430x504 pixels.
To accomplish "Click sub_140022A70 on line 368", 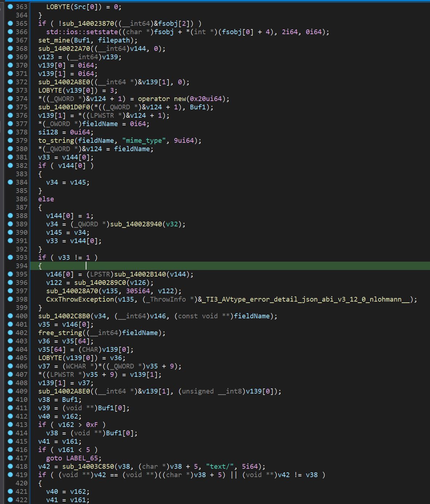I will pyautogui.click(x=64, y=49).
